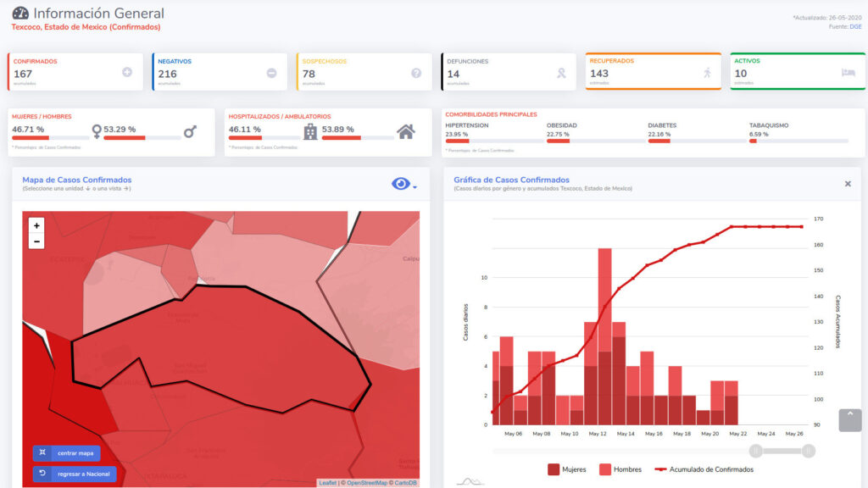Screen dimensions: 868x488
Task: Zoom in on the confirmed cases map
Action: click(36, 225)
